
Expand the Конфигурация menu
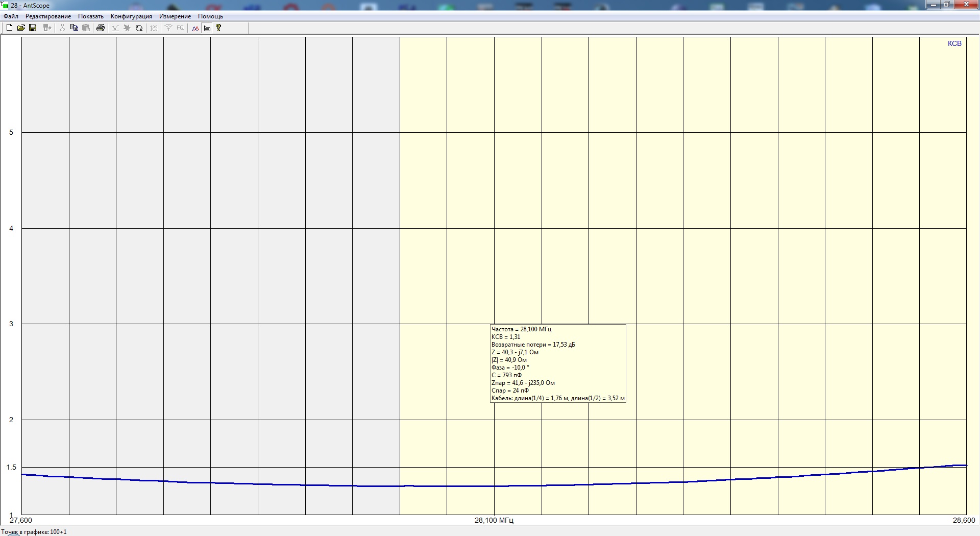tap(131, 16)
